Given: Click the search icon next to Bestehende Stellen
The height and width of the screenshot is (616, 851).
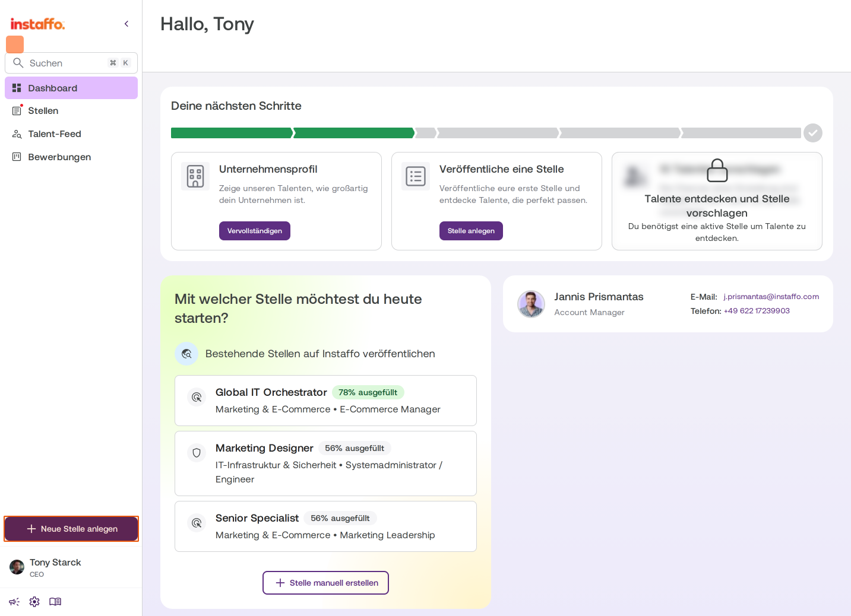Looking at the screenshot, I should tap(186, 354).
